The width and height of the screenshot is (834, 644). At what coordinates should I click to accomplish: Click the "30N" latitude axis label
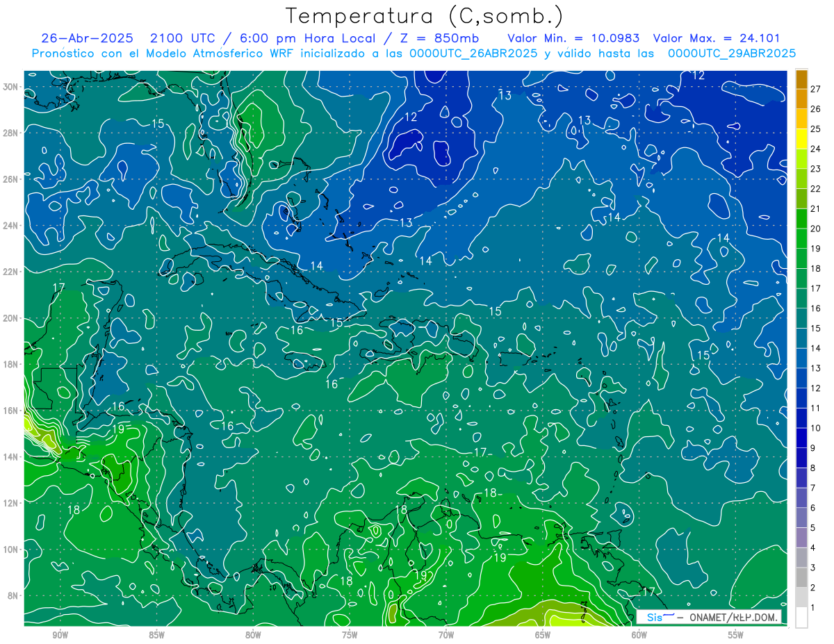click(11, 87)
